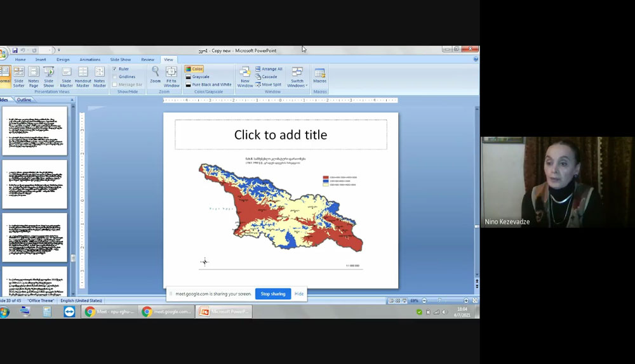
Task: Click the TeamViewer taskbar icon
Action: (69, 311)
